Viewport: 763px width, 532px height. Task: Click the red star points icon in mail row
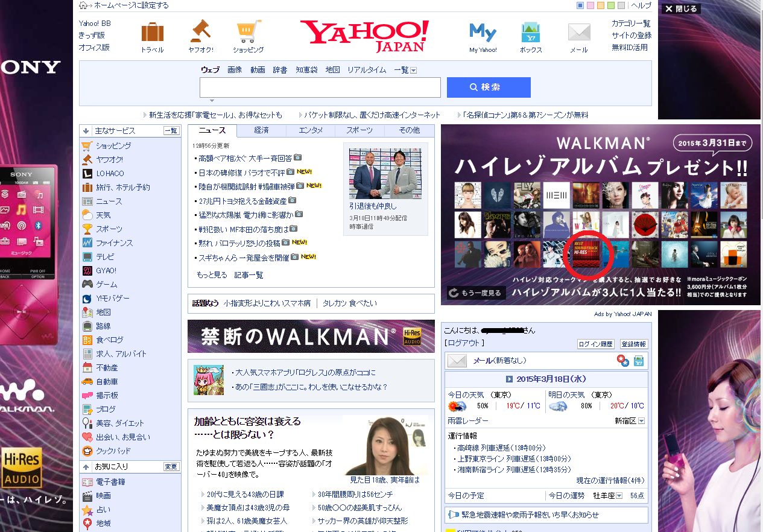pyautogui.click(x=622, y=361)
